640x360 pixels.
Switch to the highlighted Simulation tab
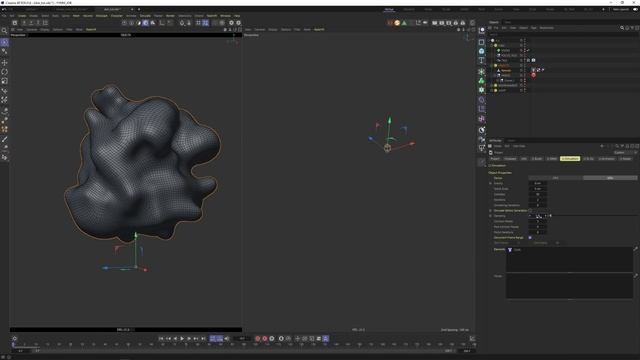(x=570, y=158)
